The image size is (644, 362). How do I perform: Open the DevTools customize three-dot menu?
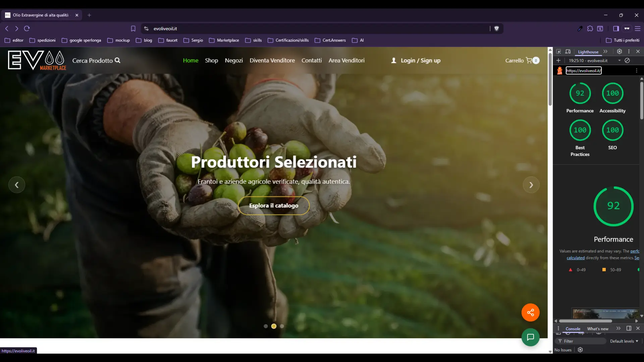629,52
